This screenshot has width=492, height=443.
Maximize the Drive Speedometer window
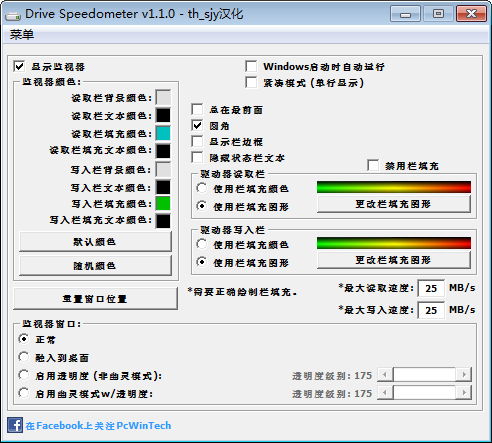click(438, 14)
